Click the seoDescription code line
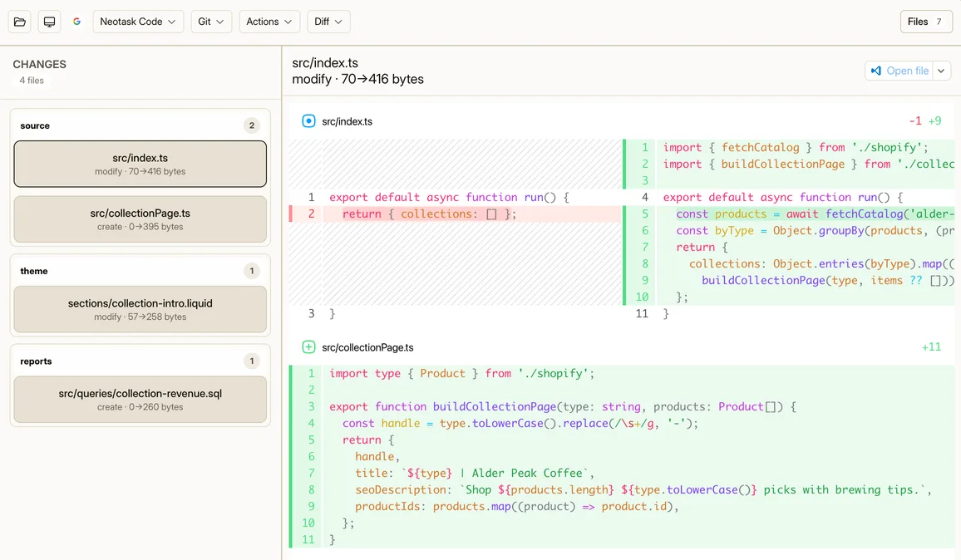The height and width of the screenshot is (560, 961). click(x=622, y=489)
